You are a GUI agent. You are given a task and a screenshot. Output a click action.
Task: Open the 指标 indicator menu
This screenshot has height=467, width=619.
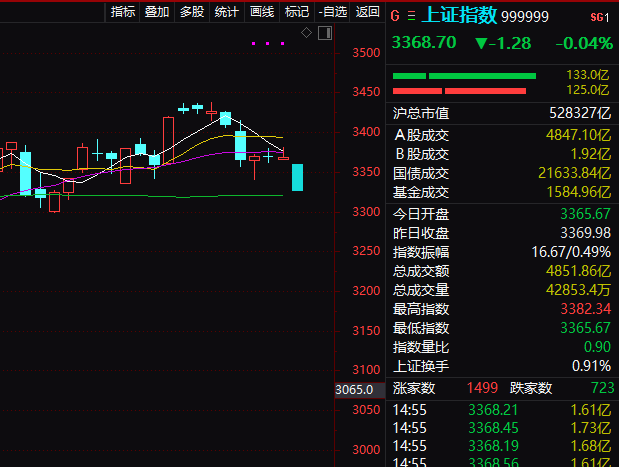pos(122,12)
